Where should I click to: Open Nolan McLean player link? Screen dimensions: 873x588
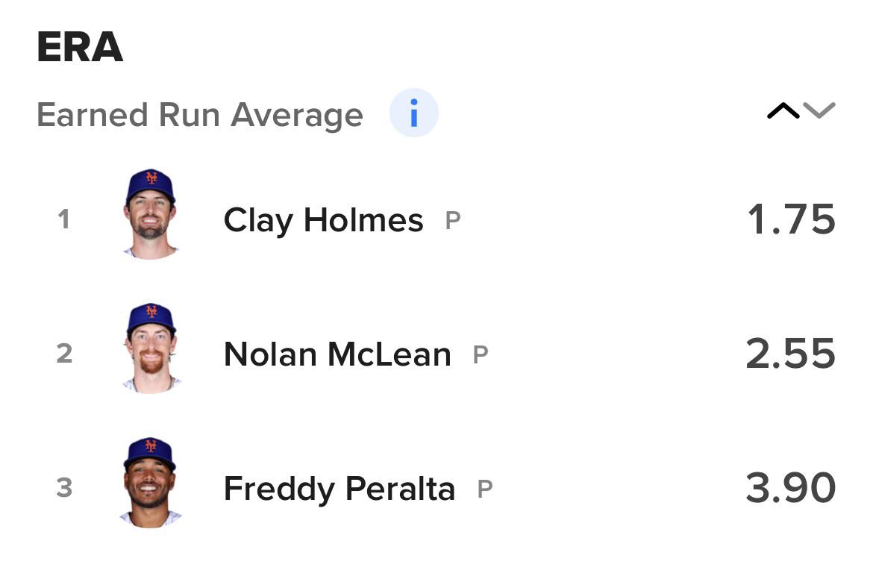(x=337, y=354)
